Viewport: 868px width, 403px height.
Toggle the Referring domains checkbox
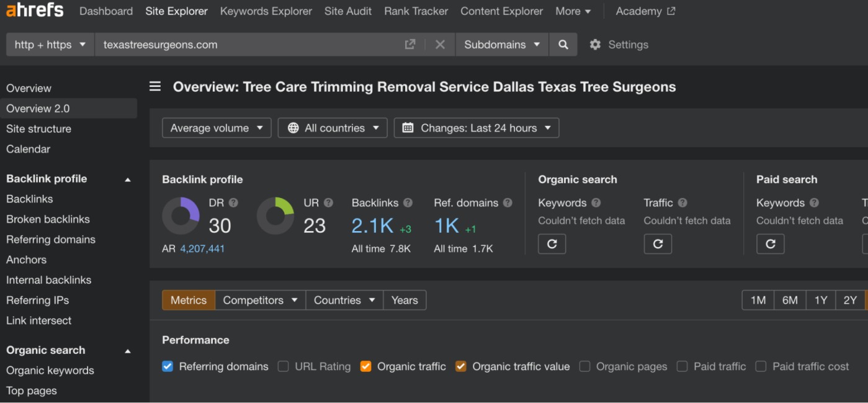coord(168,366)
